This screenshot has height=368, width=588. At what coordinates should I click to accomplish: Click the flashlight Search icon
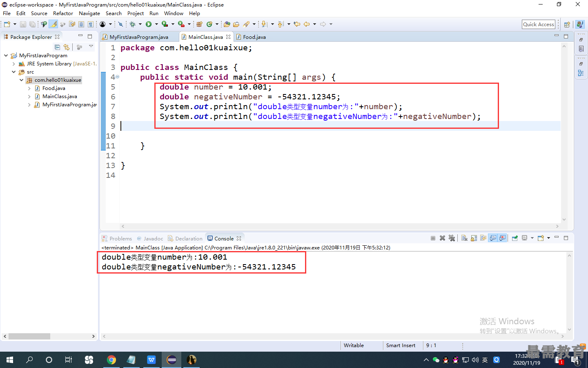click(x=246, y=24)
